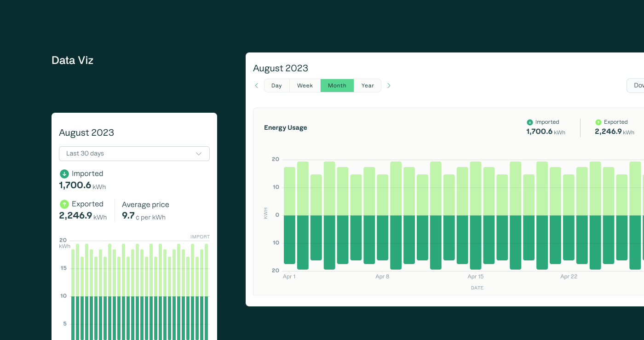Select the Month tab
Image resolution: width=644 pixels, height=340 pixels.
tap(337, 86)
